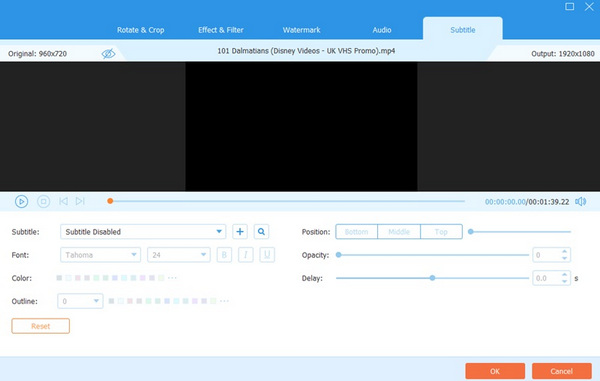Open the Audio tab
Screen dimensions: 600x381
[382, 30]
